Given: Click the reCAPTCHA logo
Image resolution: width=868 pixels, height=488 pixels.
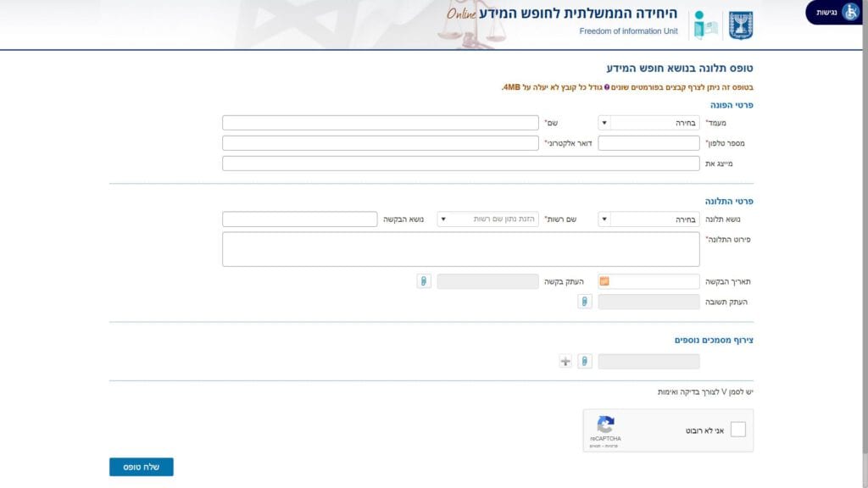Looking at the screenshot, I should point(605,425).
